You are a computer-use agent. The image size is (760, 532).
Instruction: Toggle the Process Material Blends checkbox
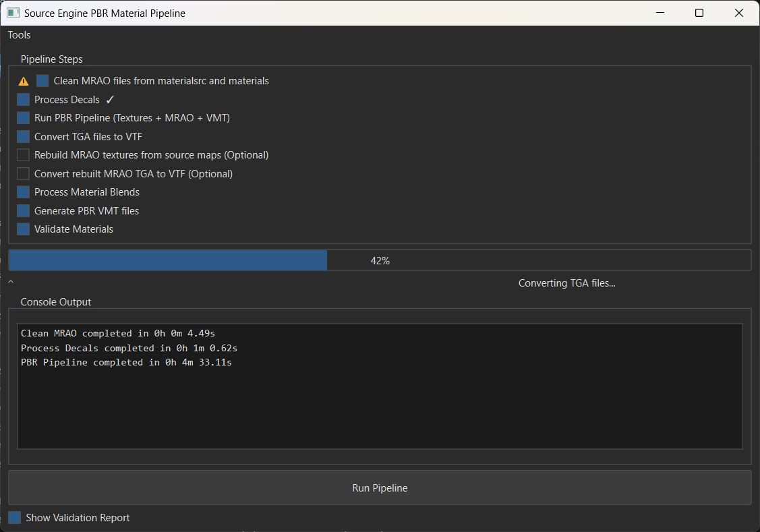pos(24,192)
